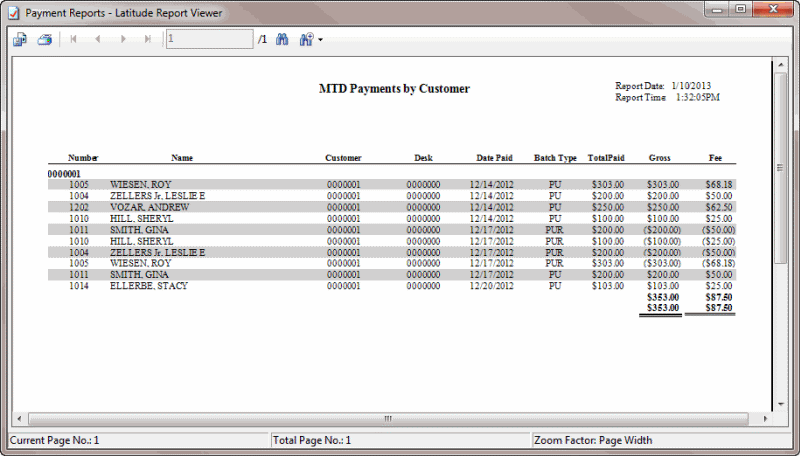Expand the zoom dropdown arrow

click(321, 41)
